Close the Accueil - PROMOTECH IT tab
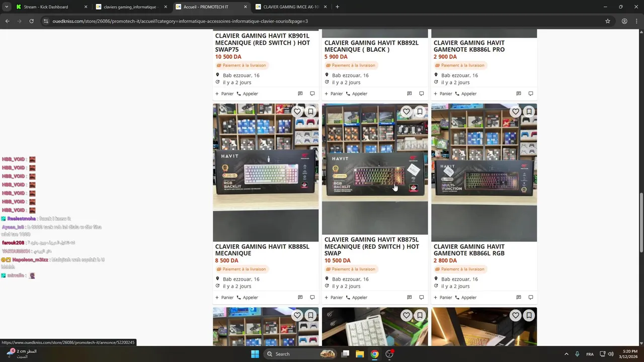Viewport: 644px width, 362px height. coord(246,7)
